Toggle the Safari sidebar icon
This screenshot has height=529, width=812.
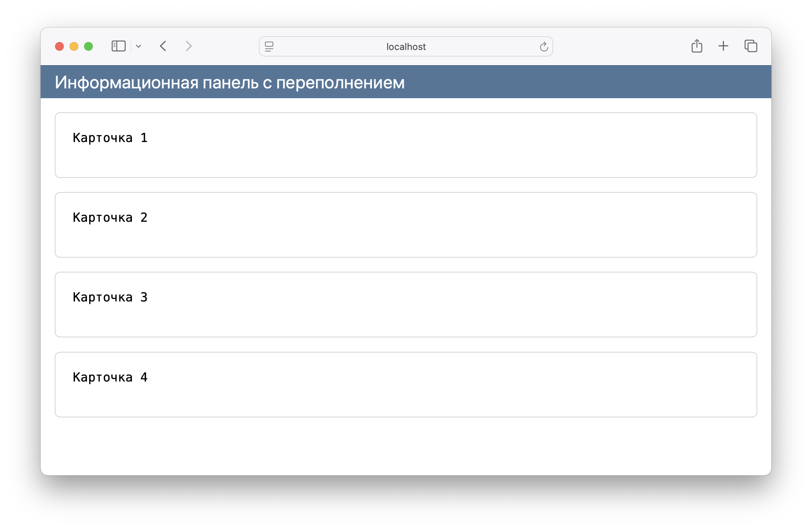119,46
